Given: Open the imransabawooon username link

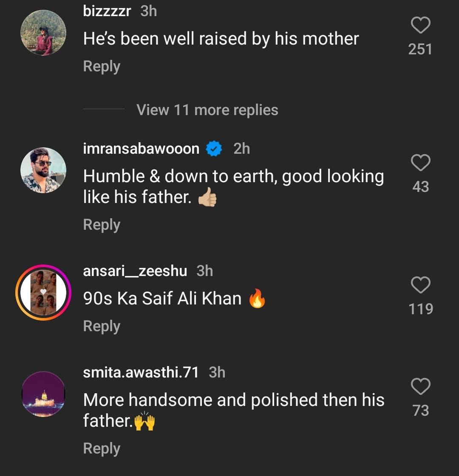Looking at the screenshot, I should [x=141, y=149].
